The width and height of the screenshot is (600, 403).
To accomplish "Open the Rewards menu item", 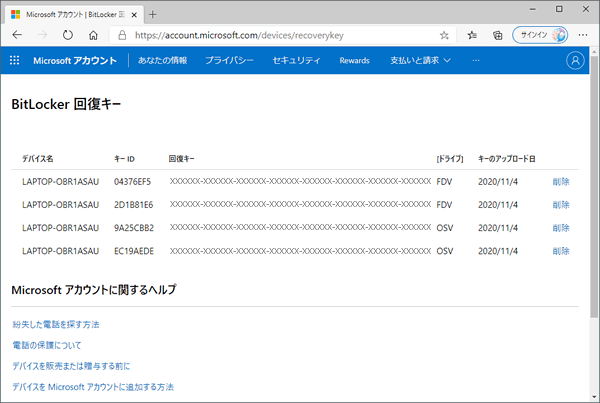I will coord(354,60).
